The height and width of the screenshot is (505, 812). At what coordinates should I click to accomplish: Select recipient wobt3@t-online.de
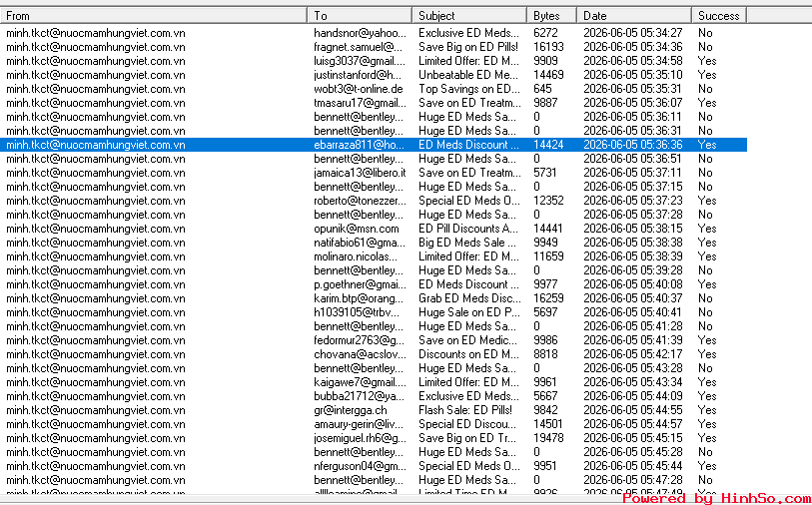pyautogui.click(x=359, y=89)
